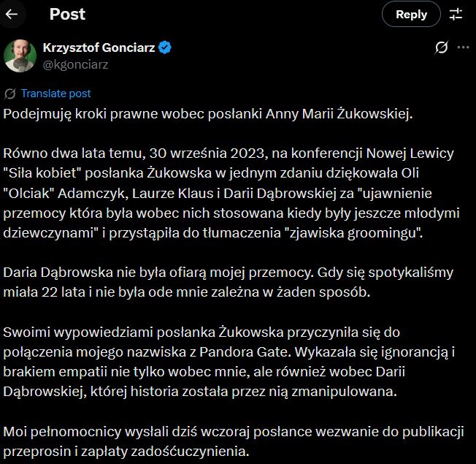Screen dimensions: 476x464
Task: Click the Translate post link
Action: [56, 94]
